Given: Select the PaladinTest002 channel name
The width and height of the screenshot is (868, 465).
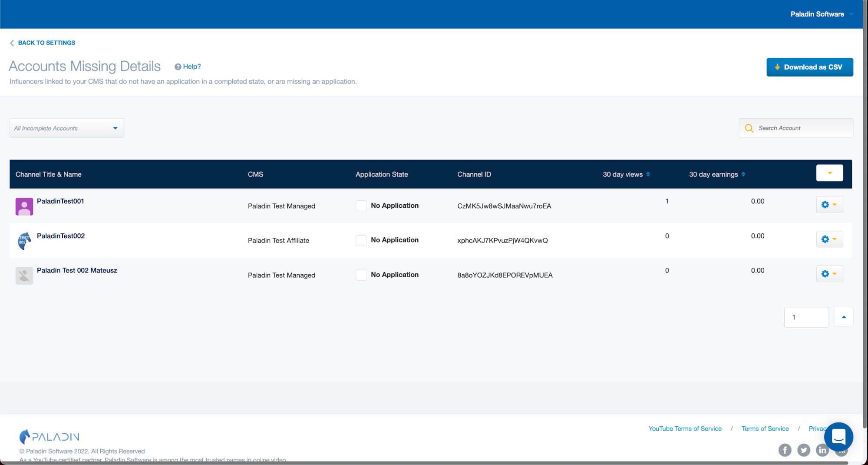Looking at the screenshot, I should pos(61,236).
